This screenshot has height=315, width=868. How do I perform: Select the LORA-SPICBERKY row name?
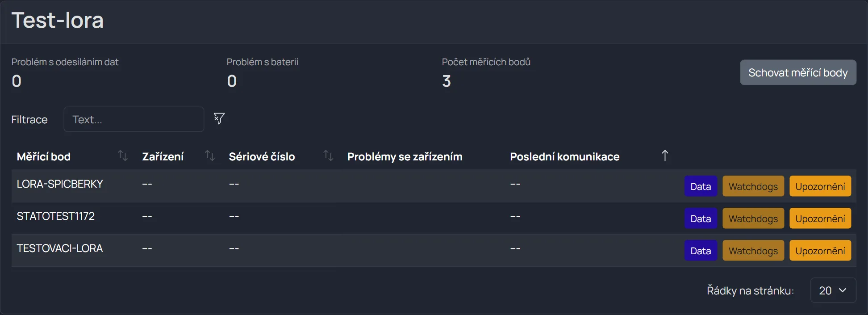(60, 184)
